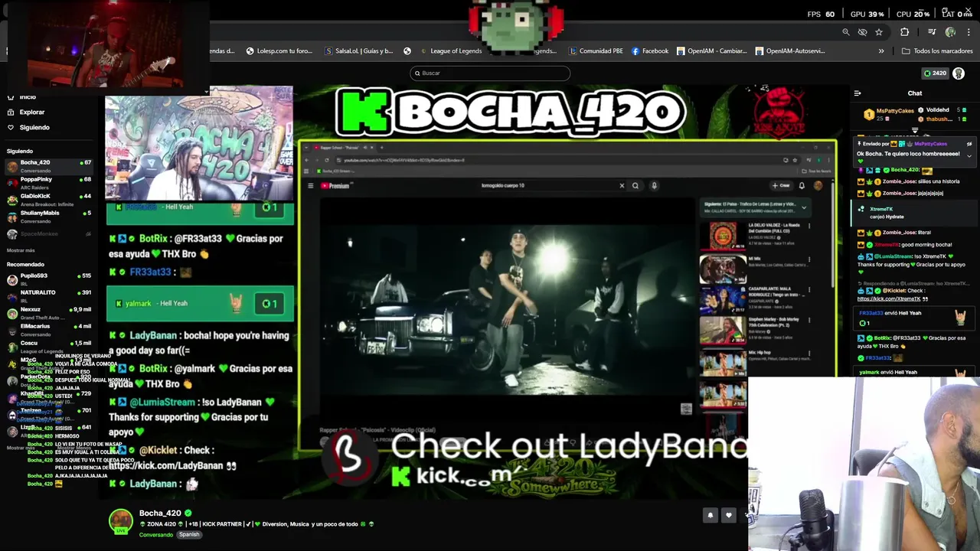
Task: Open the GlaDioKicK followed channel
Action: tap(49, 200)
